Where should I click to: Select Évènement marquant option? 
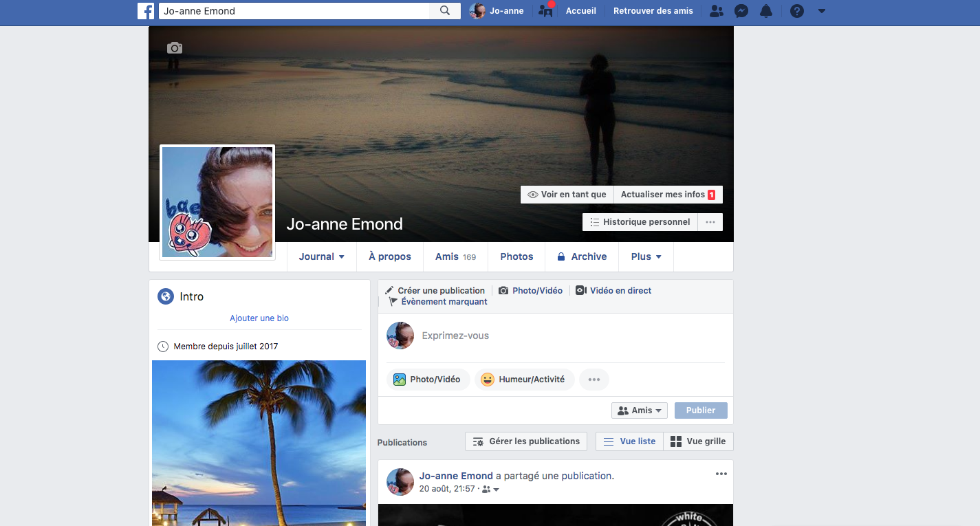[x=438, y=302]
